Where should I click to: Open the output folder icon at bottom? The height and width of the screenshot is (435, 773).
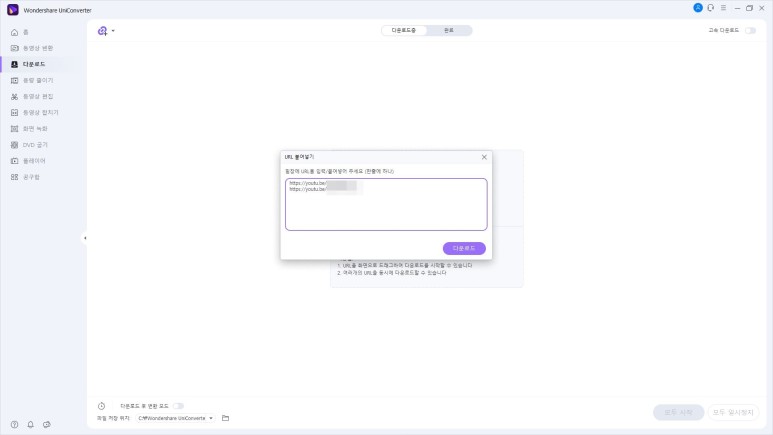(x=225, y=418)
